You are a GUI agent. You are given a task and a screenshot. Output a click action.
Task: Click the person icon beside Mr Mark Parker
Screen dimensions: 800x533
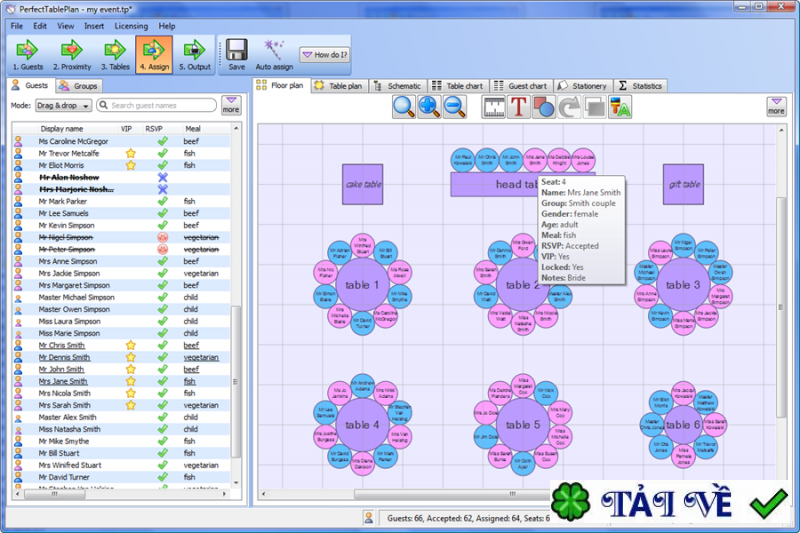pos(18,201)
